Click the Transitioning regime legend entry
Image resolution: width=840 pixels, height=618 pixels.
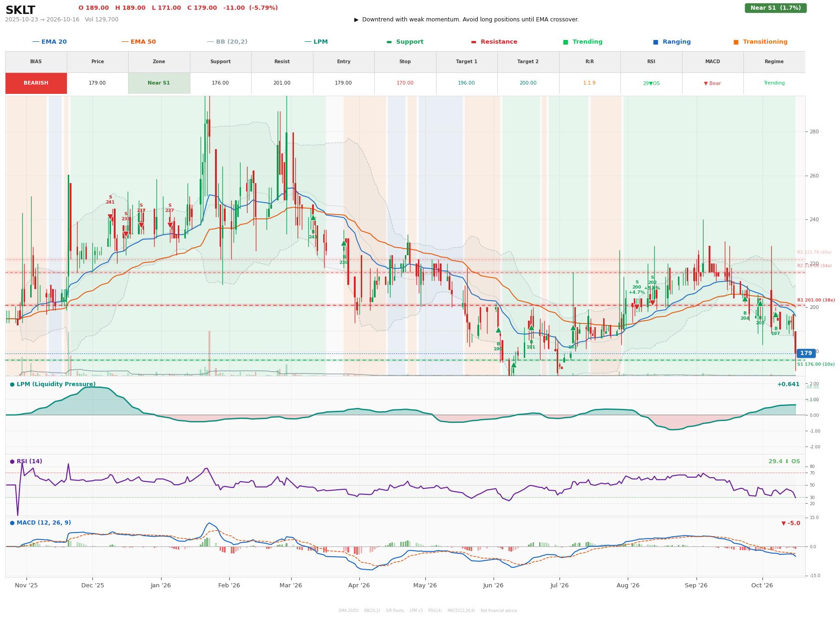coord(761,42)
